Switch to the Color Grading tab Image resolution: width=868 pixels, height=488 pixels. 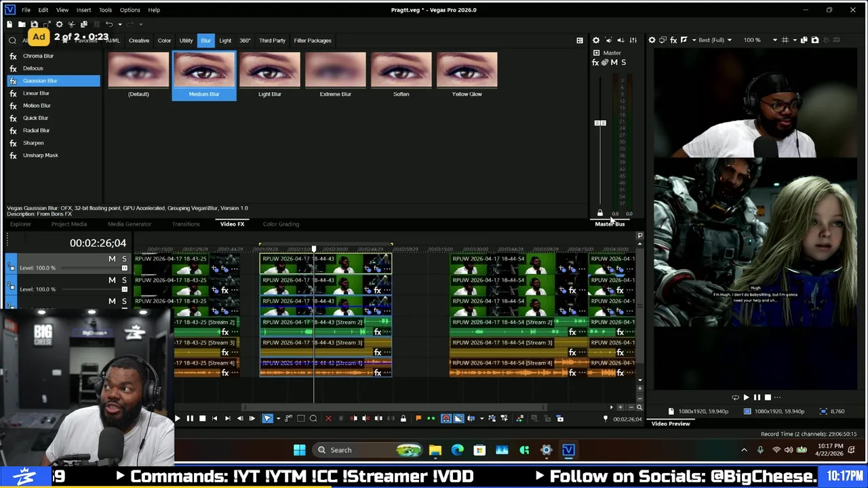pos(281,224)
